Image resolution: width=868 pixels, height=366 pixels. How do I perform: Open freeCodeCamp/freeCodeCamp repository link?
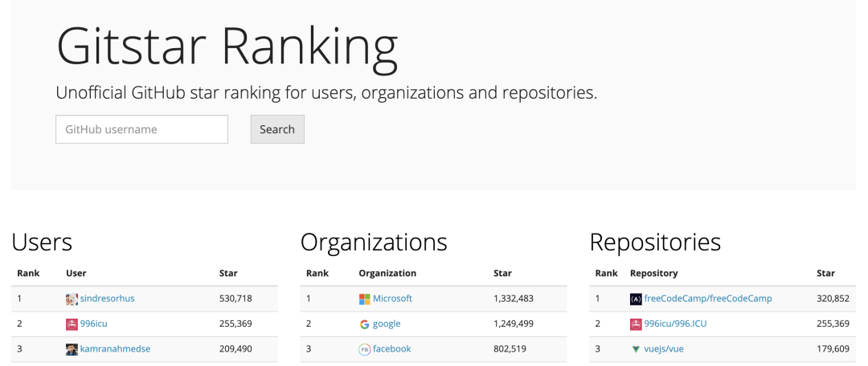(x=707, y=299)
